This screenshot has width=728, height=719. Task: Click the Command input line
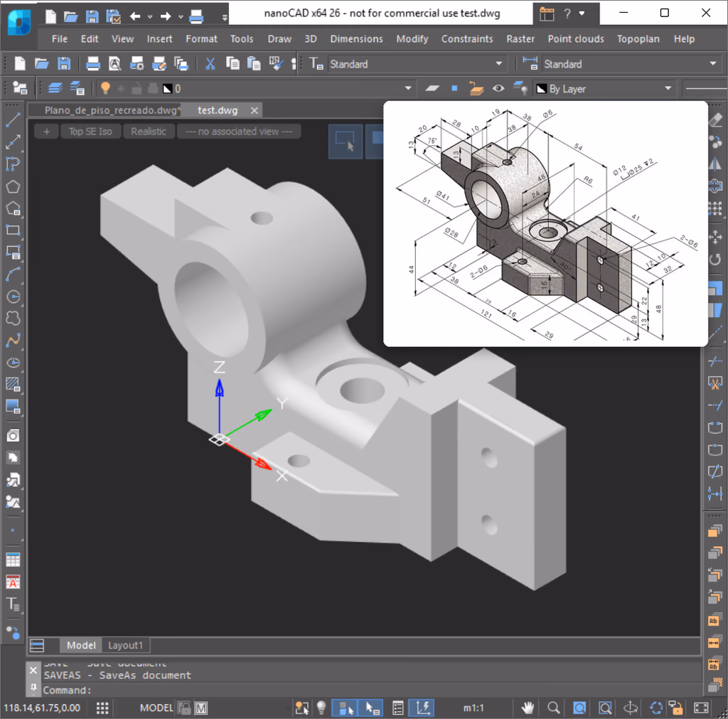pyautogui.click(x=370, y=690)
